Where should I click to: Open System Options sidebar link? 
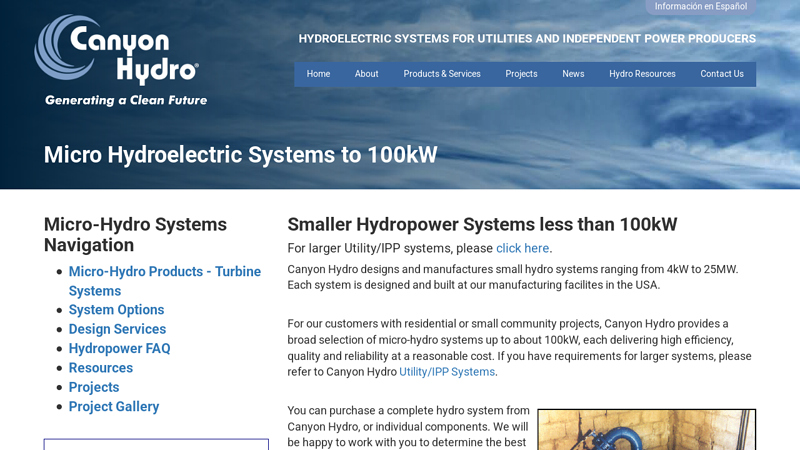[116, 310]
